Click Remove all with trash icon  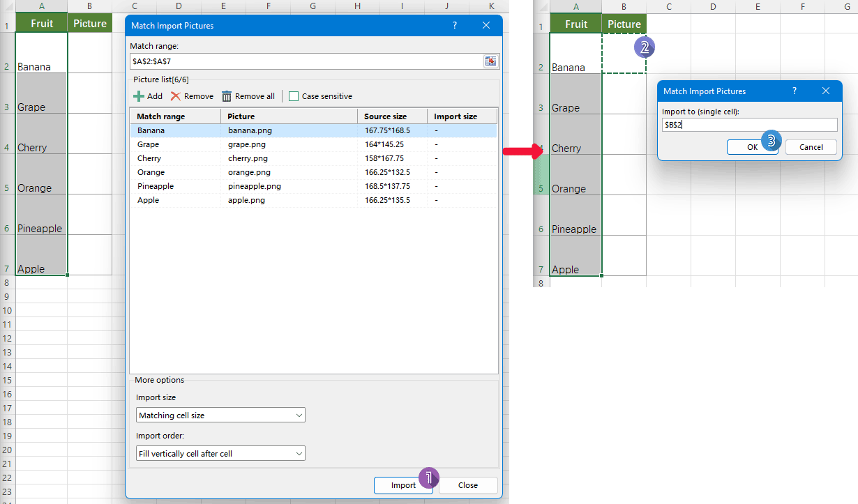[x=248, y=96]
